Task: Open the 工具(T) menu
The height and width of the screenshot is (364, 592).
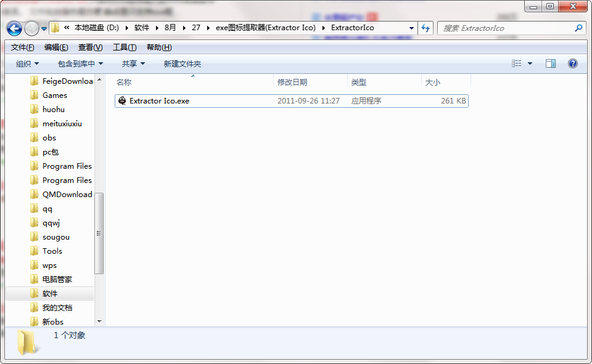Action: pyautogui.click(x=125, y=47)
